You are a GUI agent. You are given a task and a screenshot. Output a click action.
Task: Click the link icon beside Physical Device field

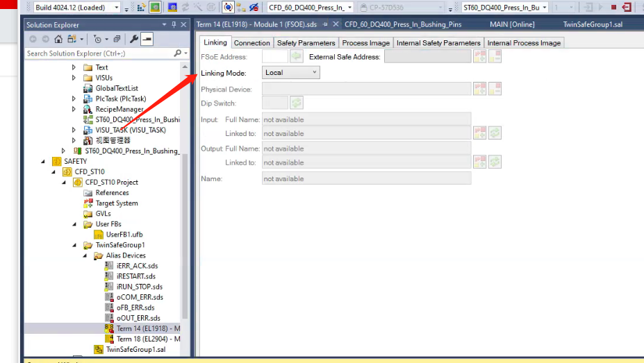click(x=479, y=90)
